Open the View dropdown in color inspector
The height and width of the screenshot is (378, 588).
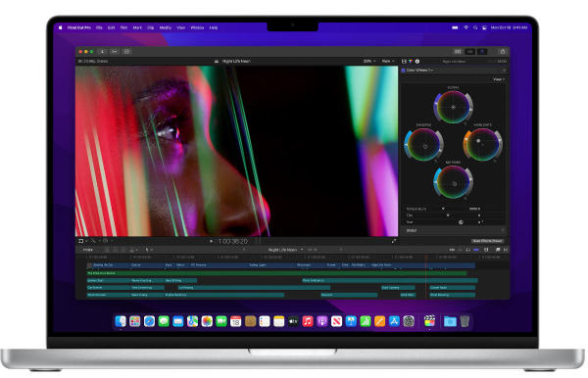[499, 79]
